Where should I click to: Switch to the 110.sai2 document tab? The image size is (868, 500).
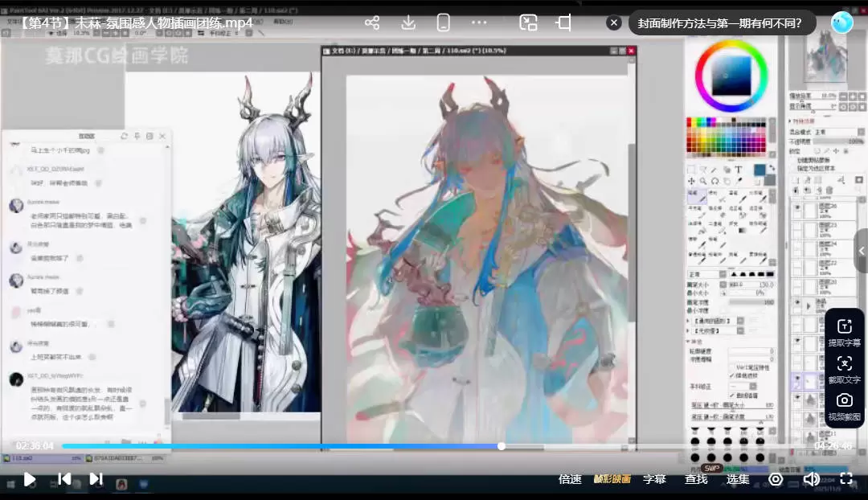click(x=42, y=458)
